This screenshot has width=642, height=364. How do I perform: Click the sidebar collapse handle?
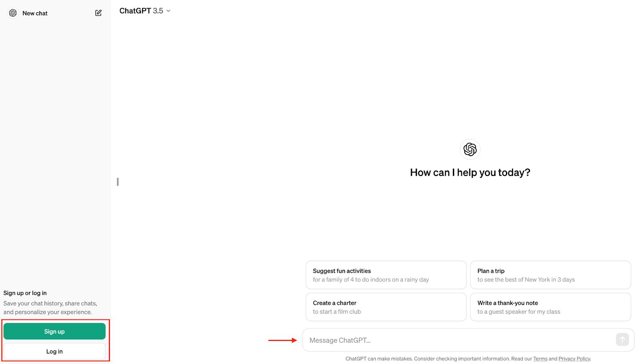coord(118,182)
